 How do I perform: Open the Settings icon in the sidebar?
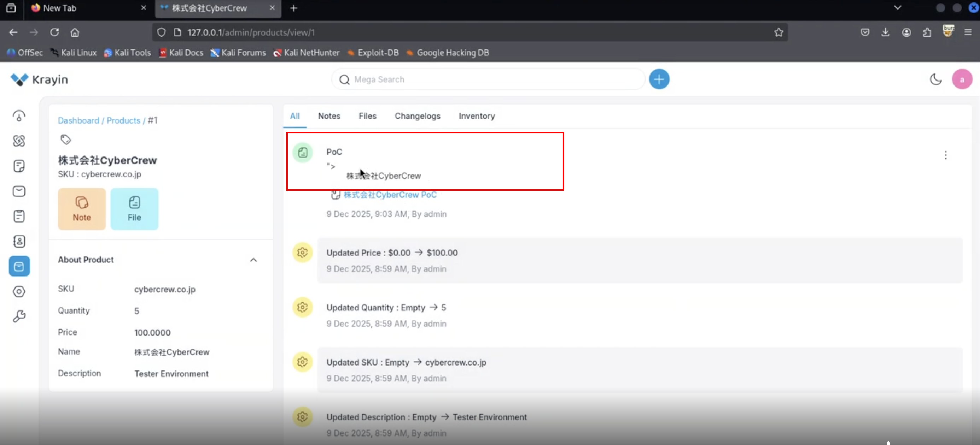pos(19,291)
